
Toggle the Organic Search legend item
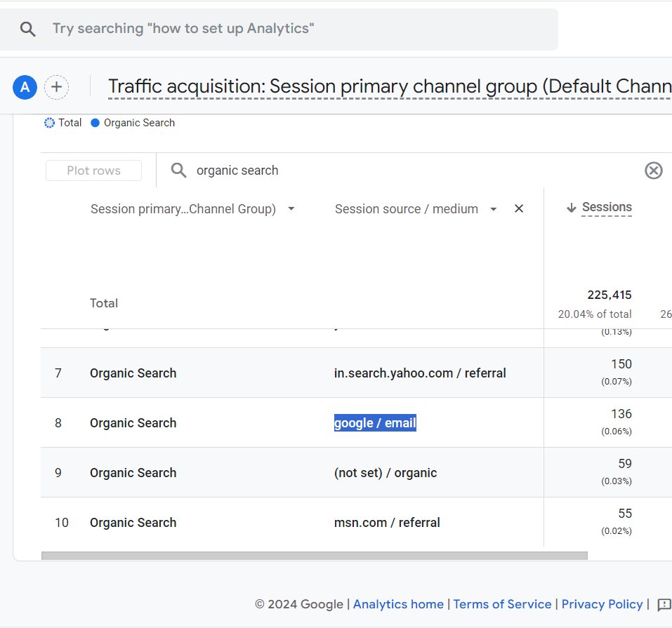coord(133,123)
